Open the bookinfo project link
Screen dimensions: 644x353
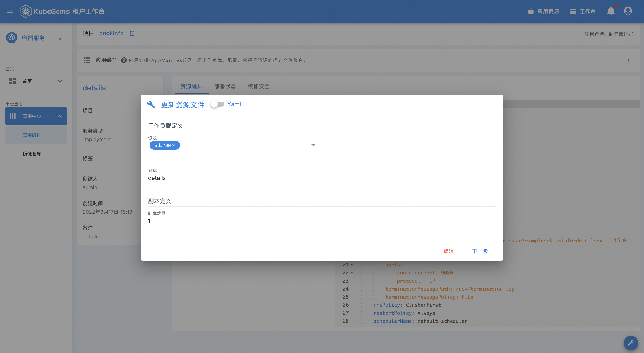[111, 33]
